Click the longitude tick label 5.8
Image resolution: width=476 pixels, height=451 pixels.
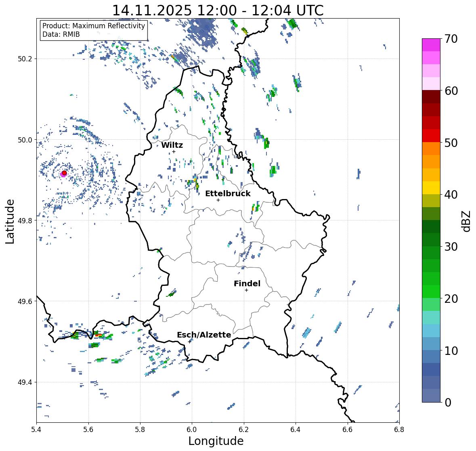tap(140, 429)
